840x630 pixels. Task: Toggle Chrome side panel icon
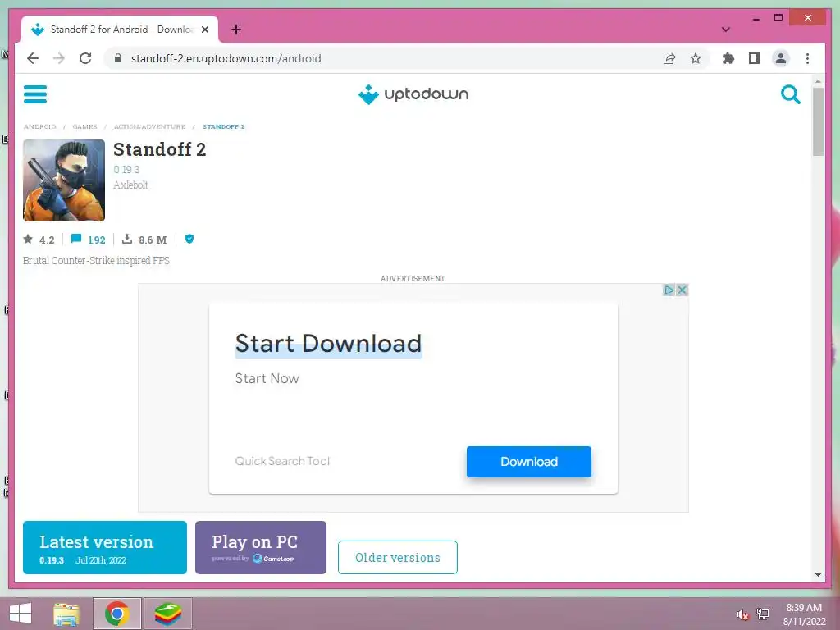pos(755,58)
